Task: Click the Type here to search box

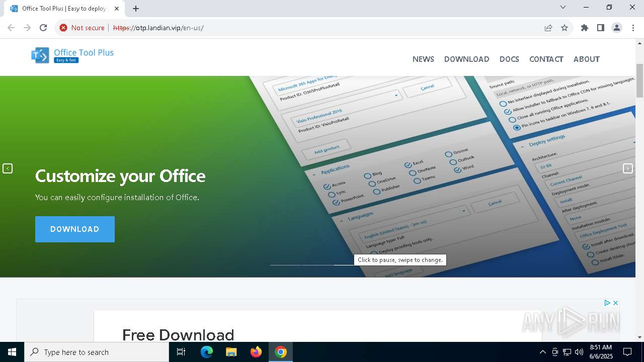Action: 97,352
